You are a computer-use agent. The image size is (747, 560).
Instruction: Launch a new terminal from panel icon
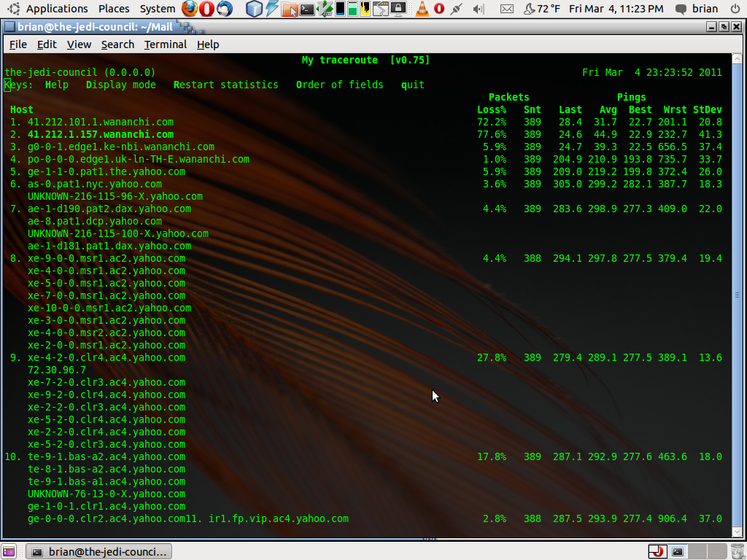(307, 9)
